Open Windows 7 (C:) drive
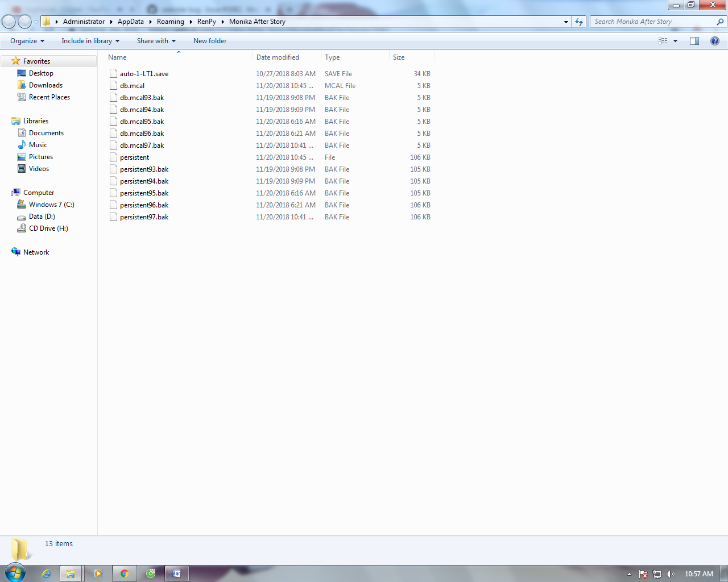The height and width of the screenshot is (582, 728). coord(51,205)
